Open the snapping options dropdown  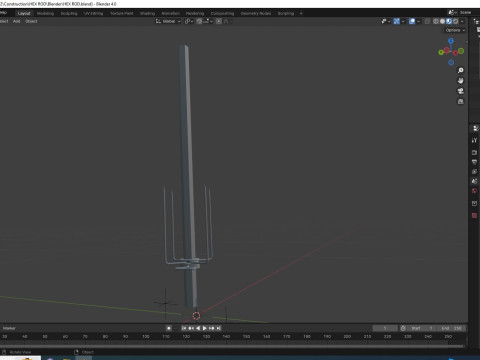point(208,21)
